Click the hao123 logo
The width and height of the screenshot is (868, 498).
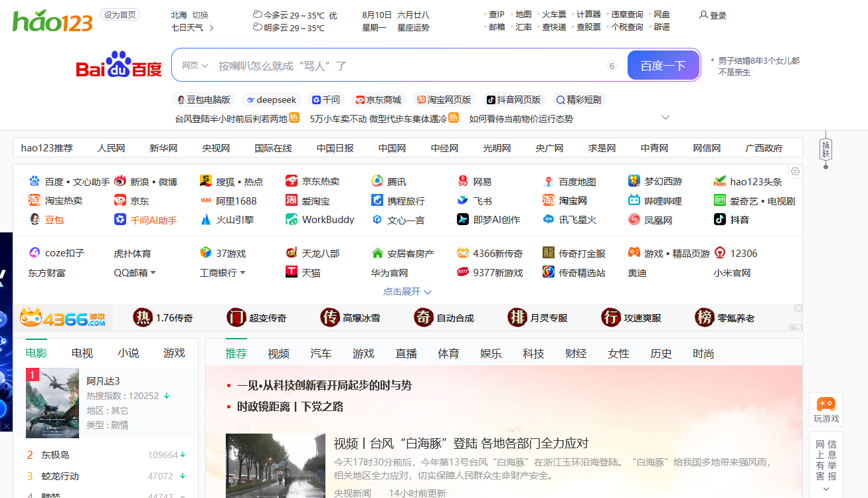pyautogui.click(x=52, y=21)
